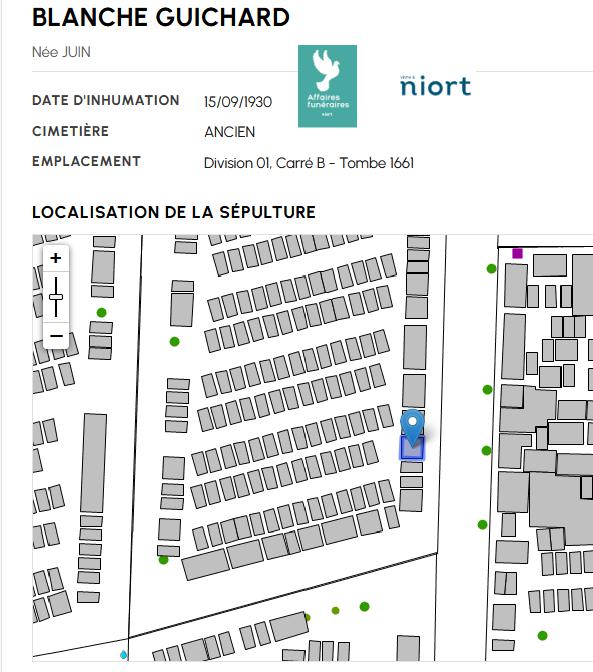593x672 pixels.
Task: Click the emplacement text Division 01 Tombe 1661
Action: (x=309, y=163)
